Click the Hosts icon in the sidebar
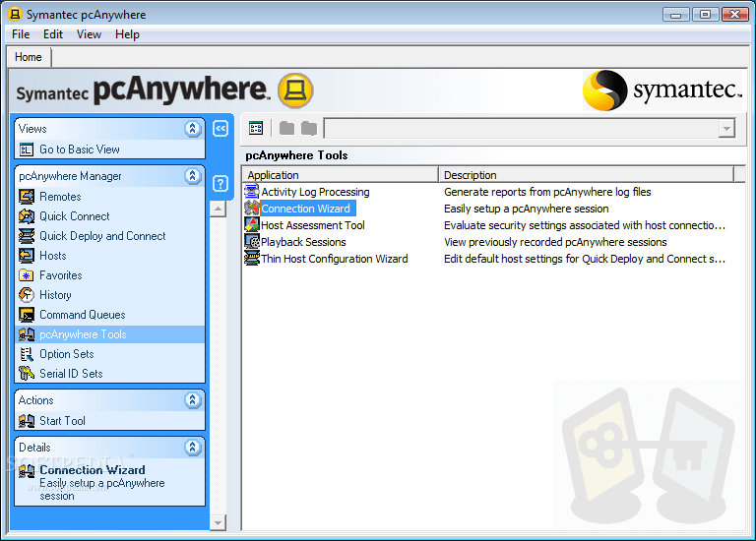The image size is (756, 541). 26,256
